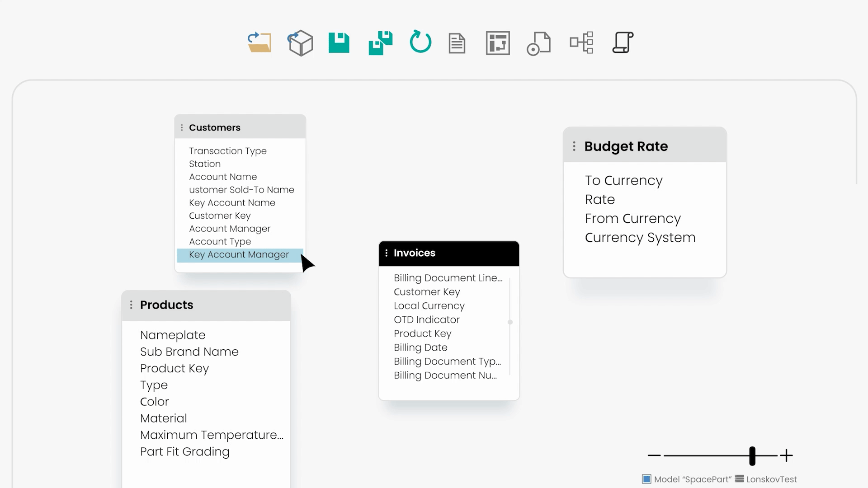Click the Billing Date column
The image size is (868, 488).
click(x=420, y=348)
